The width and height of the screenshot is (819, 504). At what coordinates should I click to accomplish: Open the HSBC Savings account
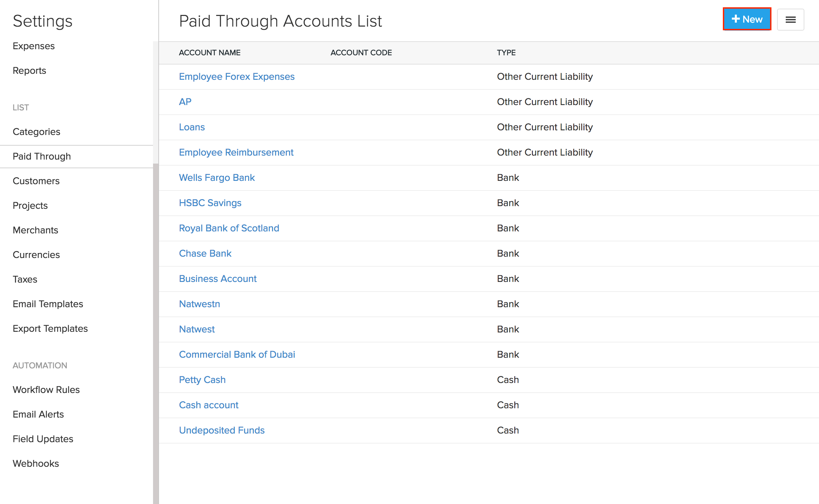click(x=210, y=203)
